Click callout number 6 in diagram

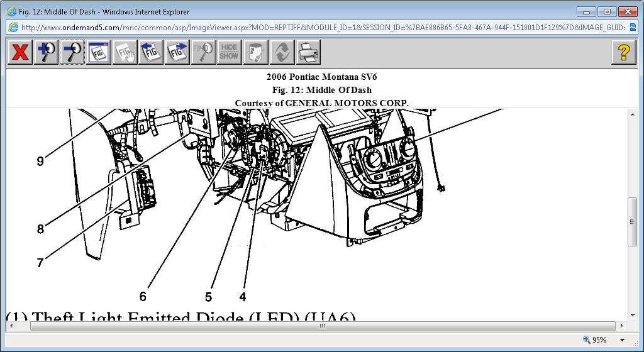tap(143, 296)
